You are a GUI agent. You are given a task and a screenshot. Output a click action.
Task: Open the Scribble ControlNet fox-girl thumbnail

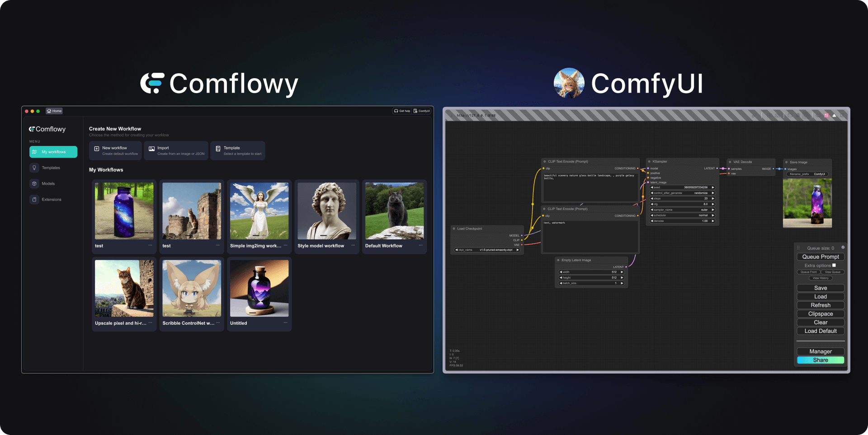(192, 288)
